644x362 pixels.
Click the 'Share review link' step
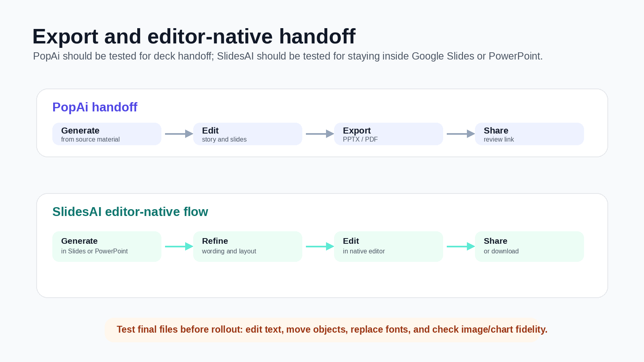529,134
